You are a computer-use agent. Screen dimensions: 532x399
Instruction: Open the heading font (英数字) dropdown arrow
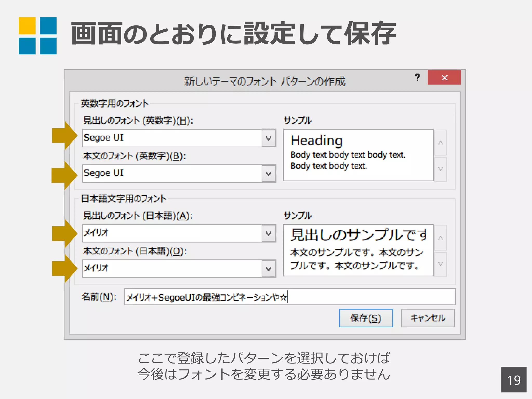(x=269, y=138)
